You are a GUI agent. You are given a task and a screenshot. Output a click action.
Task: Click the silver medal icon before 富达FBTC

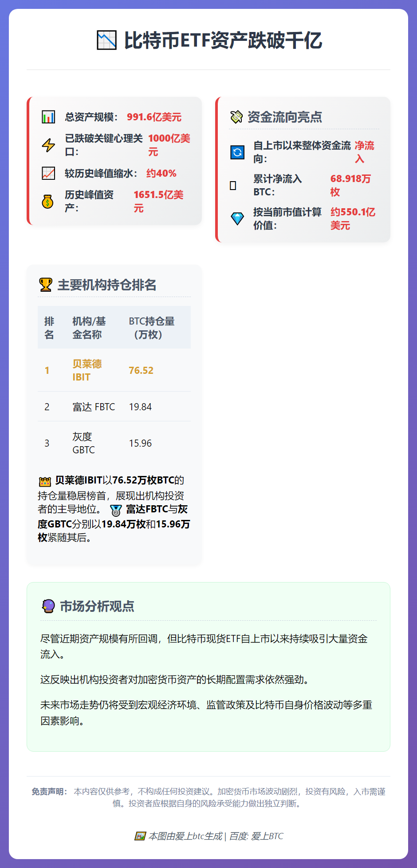[x=116, y=510]
